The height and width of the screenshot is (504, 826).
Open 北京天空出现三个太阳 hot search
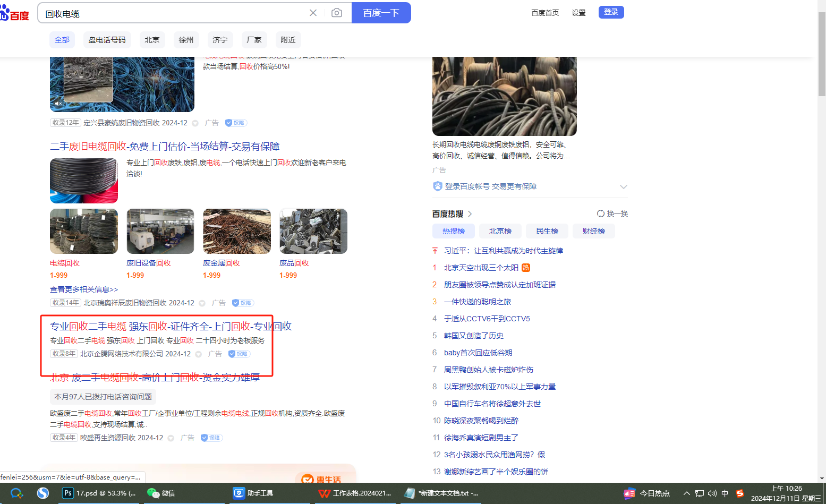(481, 268)
